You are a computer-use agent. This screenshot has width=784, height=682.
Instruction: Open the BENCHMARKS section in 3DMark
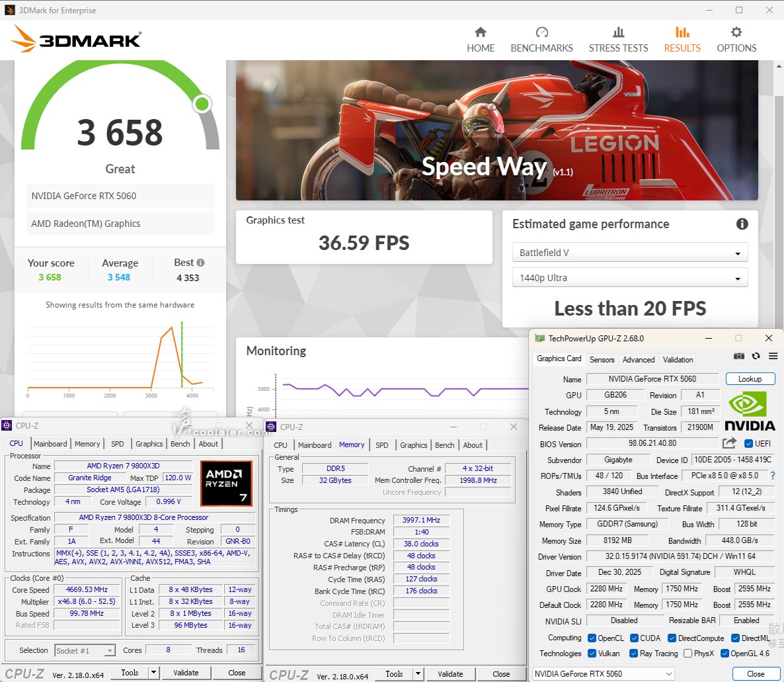click(541, 40)
